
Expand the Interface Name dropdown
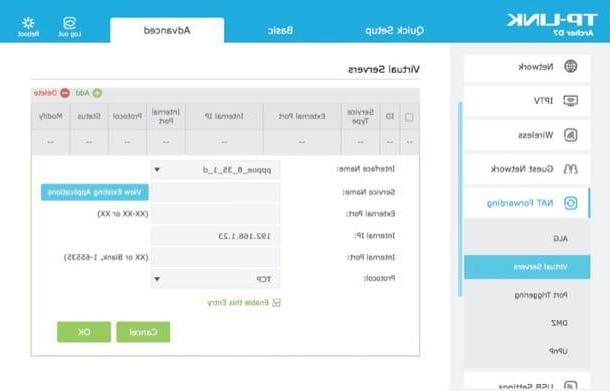215,170
